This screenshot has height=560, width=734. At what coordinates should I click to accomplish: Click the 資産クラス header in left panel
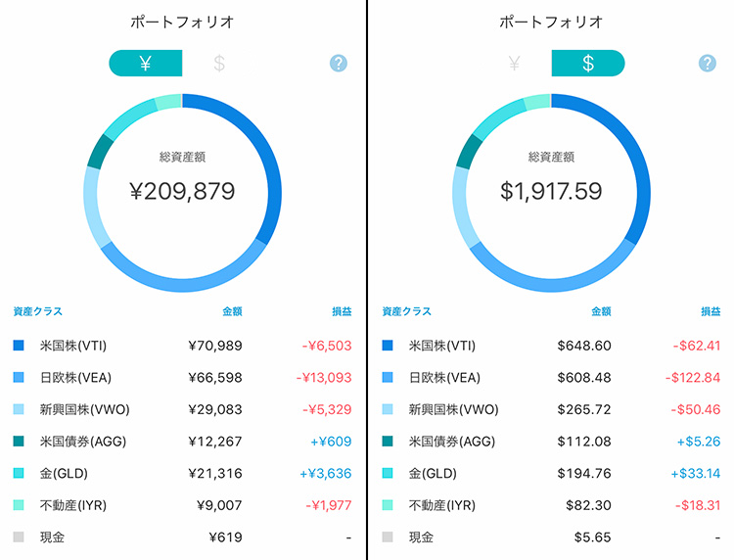(x=37, y=311)
